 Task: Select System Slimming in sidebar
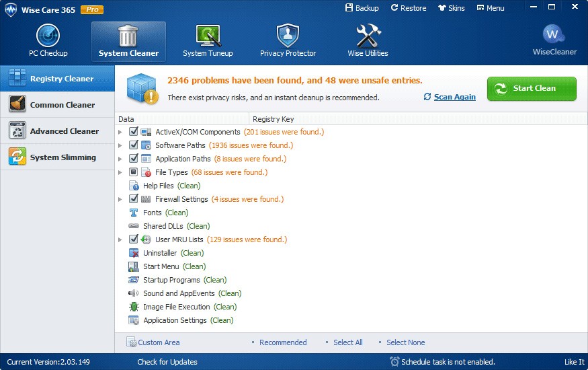[x=57, y=157]
